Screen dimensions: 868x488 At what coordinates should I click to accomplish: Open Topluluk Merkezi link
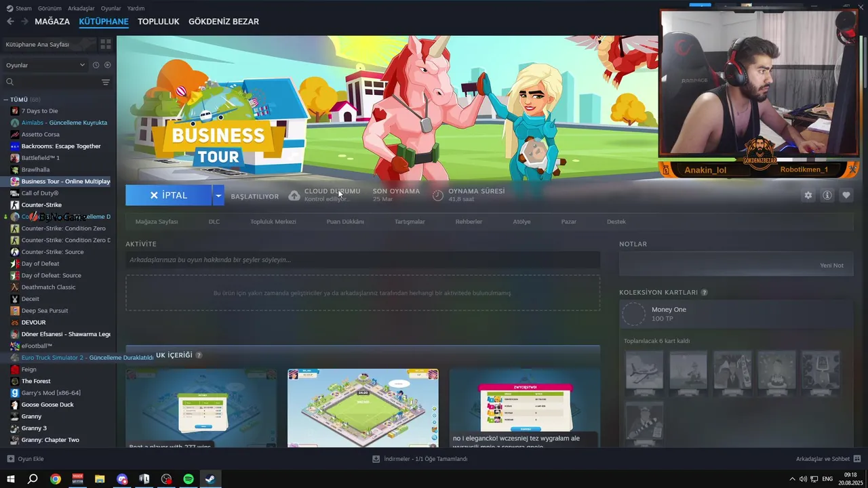[x=273, y=222]
